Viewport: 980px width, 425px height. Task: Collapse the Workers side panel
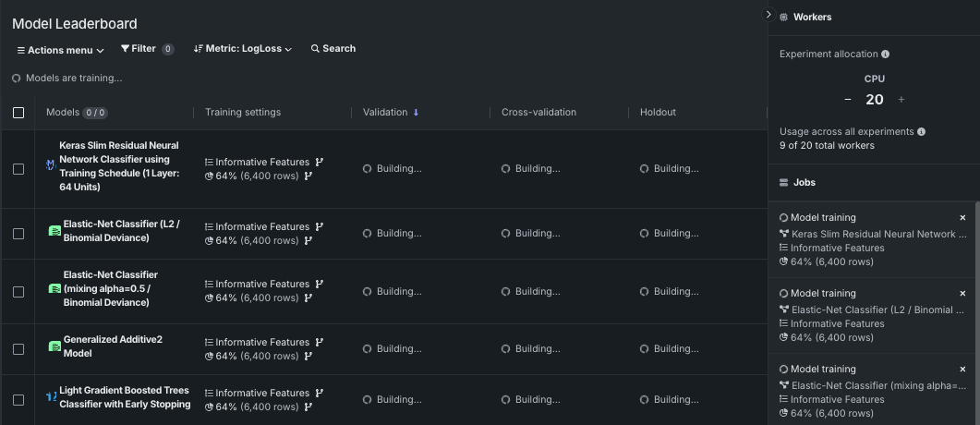[768, 15]
